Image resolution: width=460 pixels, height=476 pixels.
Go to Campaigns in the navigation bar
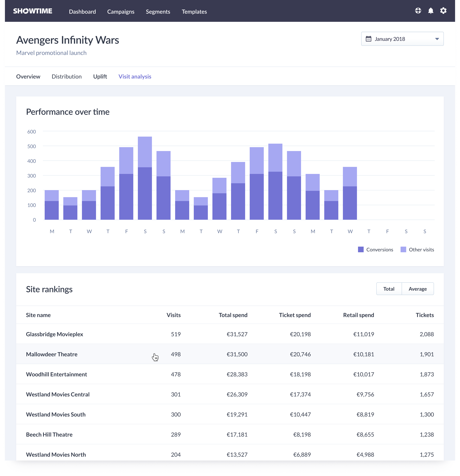pyautogui.click(x=121, y=11)
